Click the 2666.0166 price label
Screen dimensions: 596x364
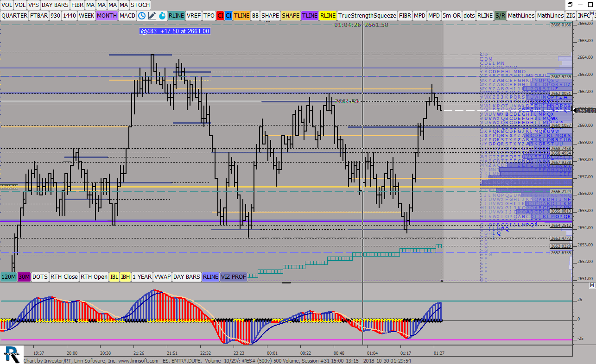(561, 25)
